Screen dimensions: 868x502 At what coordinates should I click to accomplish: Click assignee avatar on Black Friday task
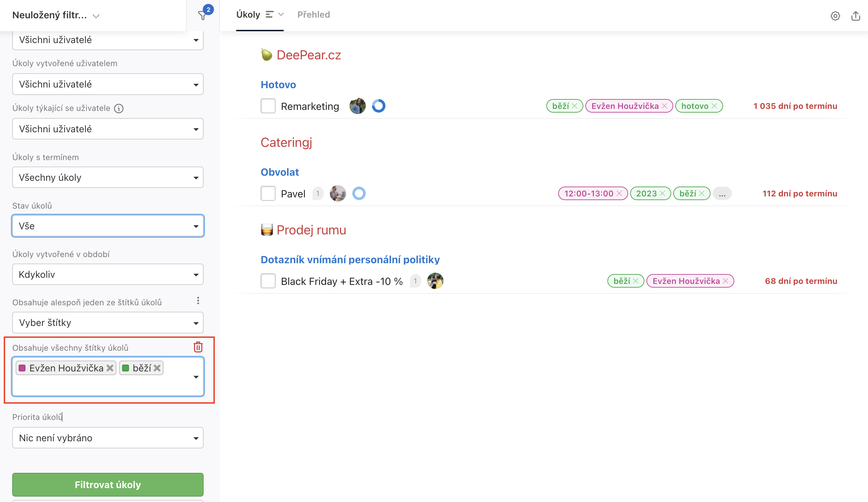click(x=435, y=281)
